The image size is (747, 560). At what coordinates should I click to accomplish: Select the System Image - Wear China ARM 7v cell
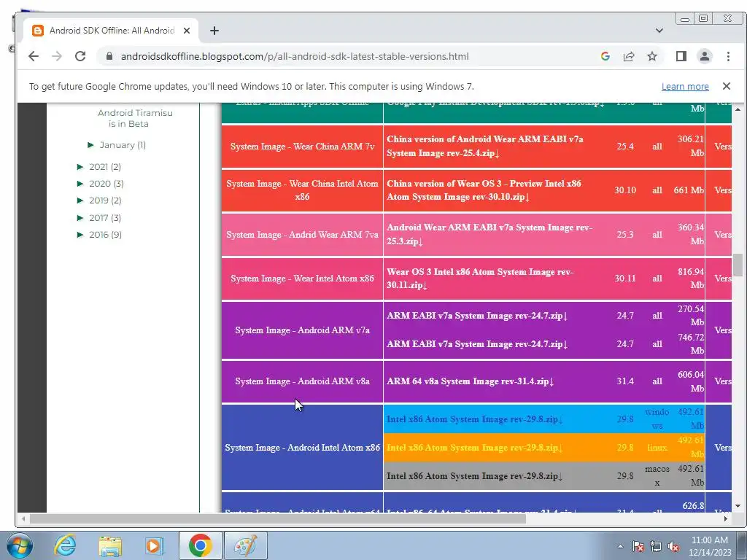point(303,146)
